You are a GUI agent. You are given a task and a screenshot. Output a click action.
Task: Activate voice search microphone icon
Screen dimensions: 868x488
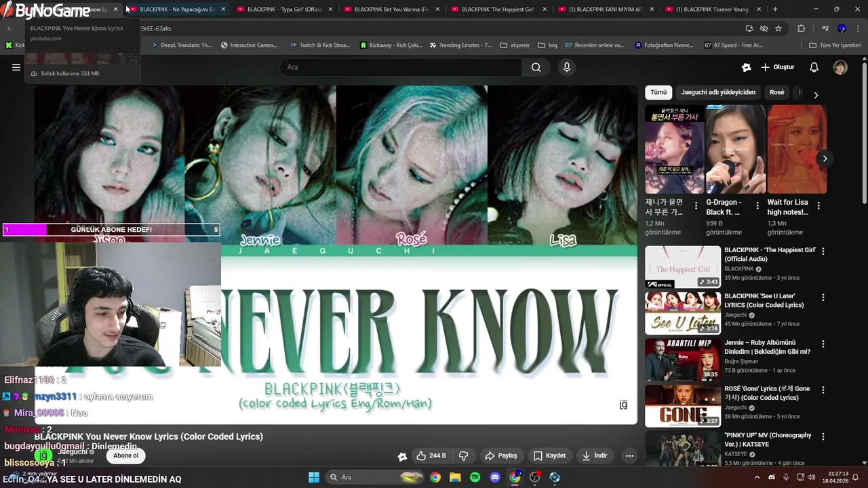click(567, 67)
